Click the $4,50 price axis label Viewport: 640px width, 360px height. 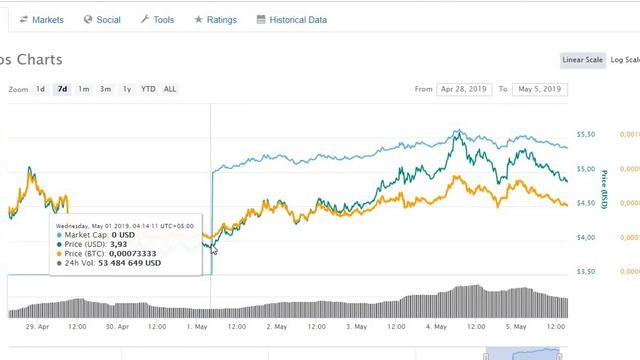coord(586,203)
